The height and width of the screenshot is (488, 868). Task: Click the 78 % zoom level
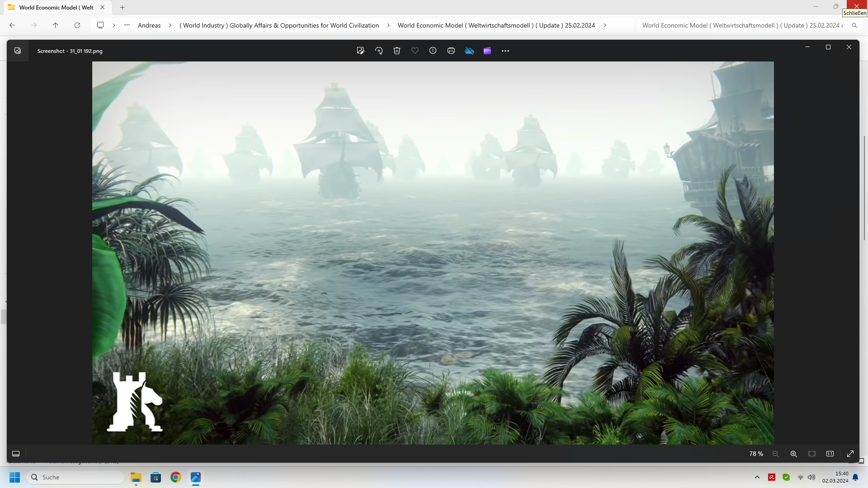(x=756, y=454)
